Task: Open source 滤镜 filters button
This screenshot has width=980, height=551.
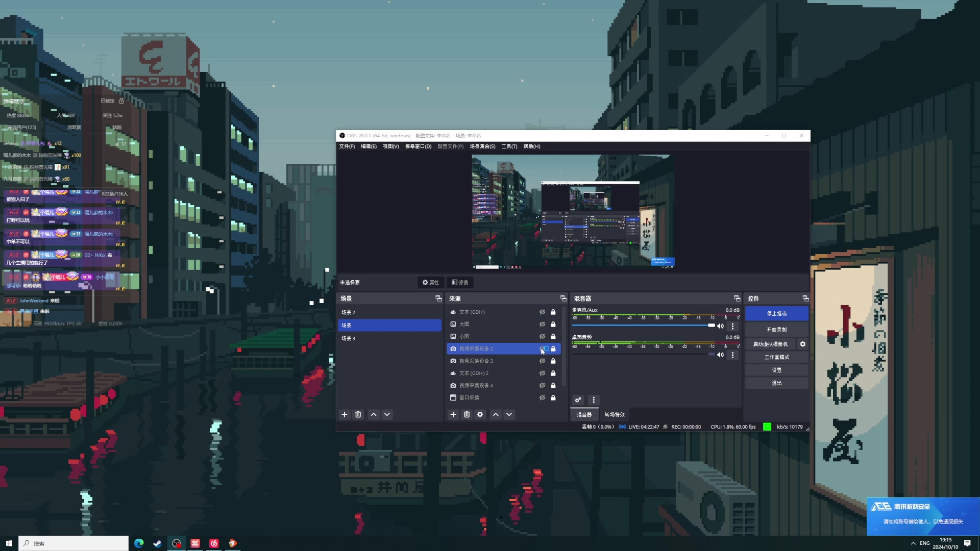Action: coord(460,282)
